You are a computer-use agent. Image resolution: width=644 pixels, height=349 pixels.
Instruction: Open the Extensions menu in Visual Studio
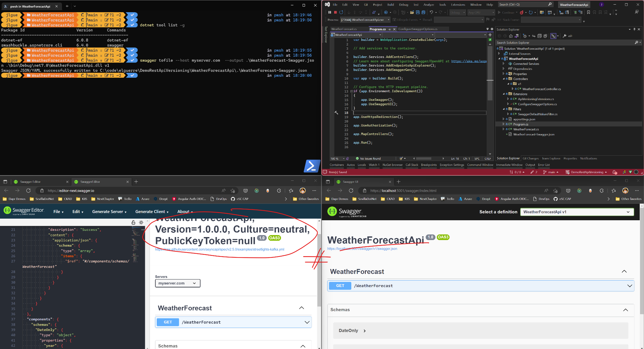click(458, 5)
